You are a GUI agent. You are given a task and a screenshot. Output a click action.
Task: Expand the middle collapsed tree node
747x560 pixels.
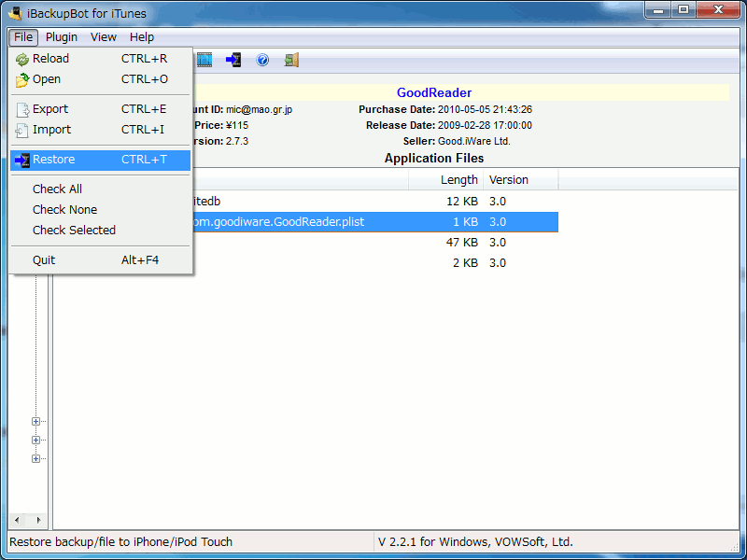pyautogui.click(x=36, y=440)
